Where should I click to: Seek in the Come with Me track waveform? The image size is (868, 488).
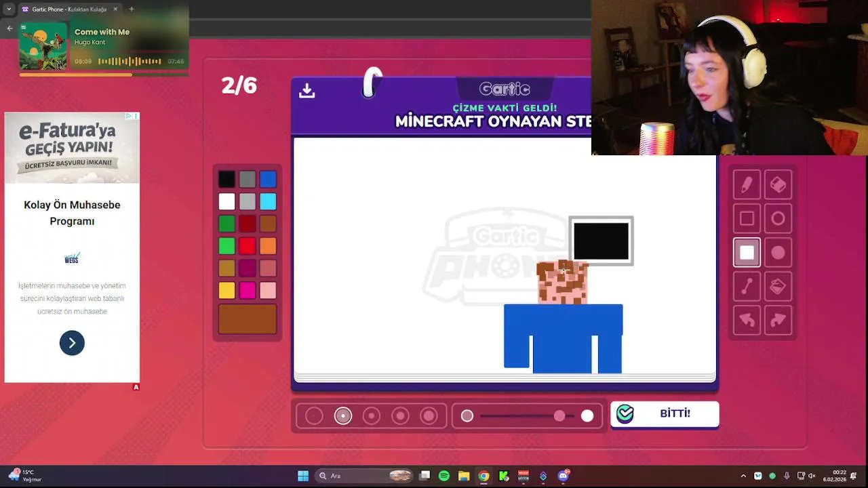(x=130, y=61)
